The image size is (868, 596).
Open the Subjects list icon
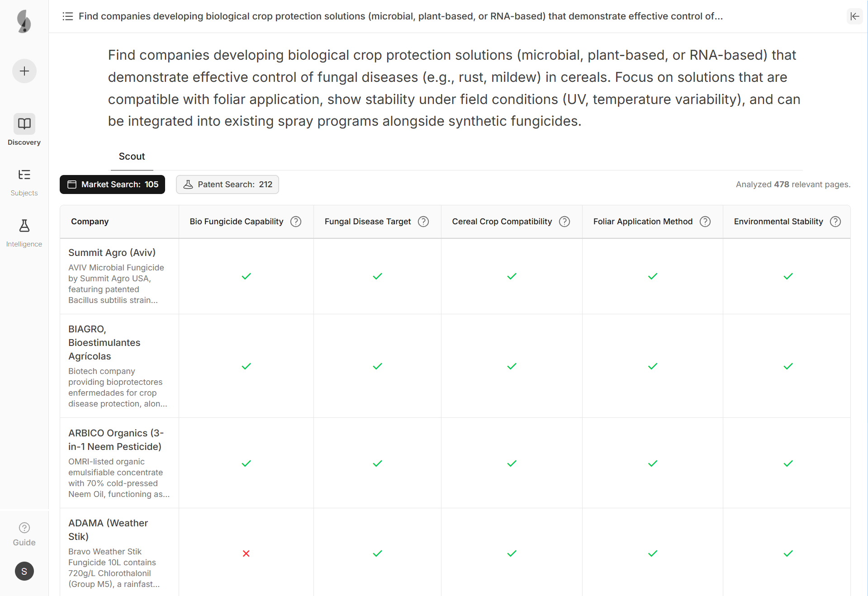pyautogui.click(x=24, y=175)
